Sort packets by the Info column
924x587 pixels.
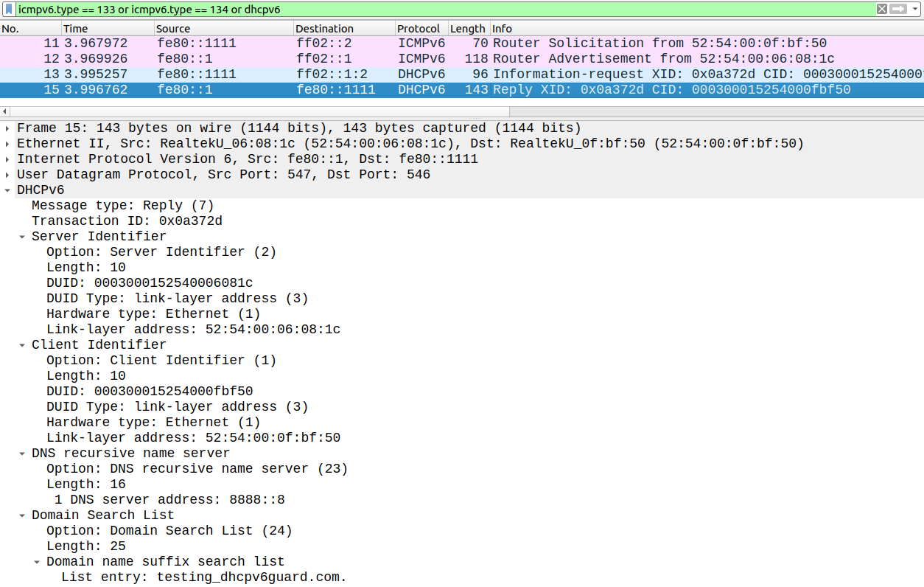click(x=707, y=29)
